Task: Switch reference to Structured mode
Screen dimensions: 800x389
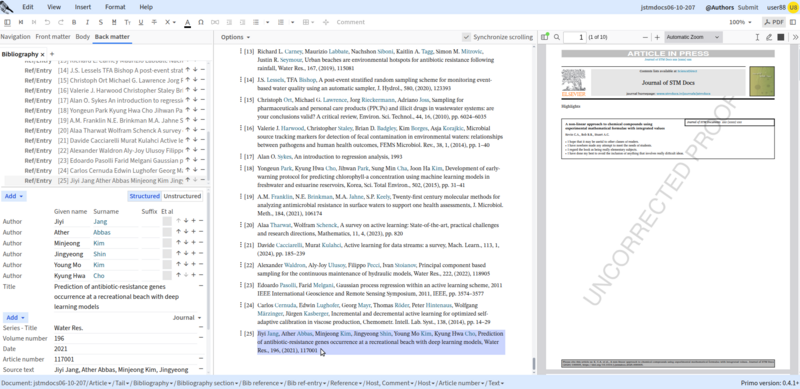Action: [144, 196]
